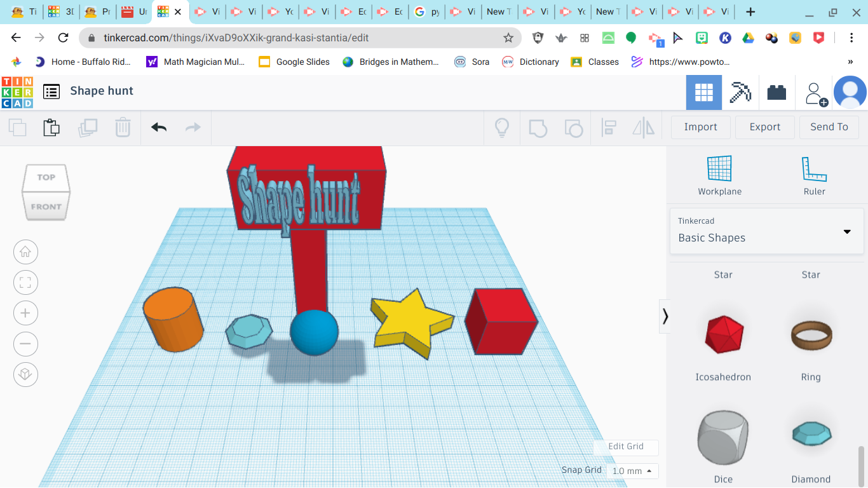Viewport: 868px width, 488px height.
Task: Select the Ruler tool
Action: (814, 176)
